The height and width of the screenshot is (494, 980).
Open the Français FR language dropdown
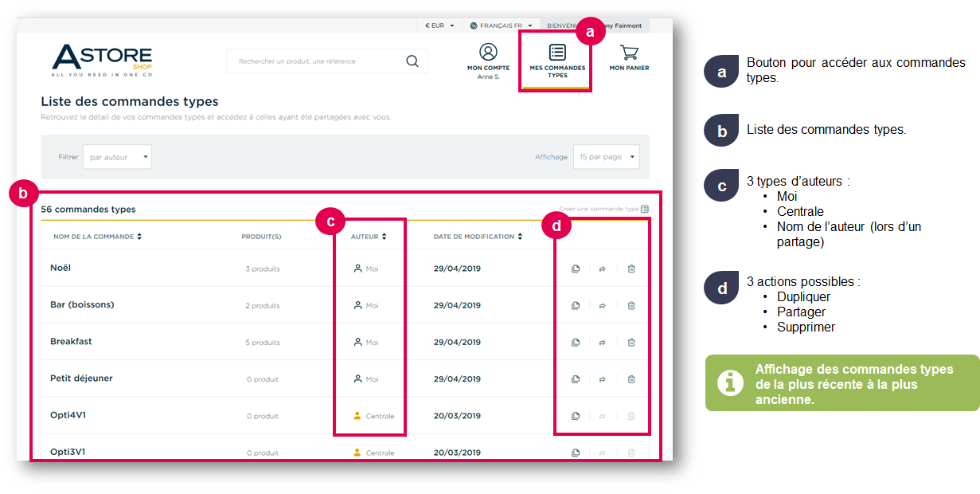501,25
